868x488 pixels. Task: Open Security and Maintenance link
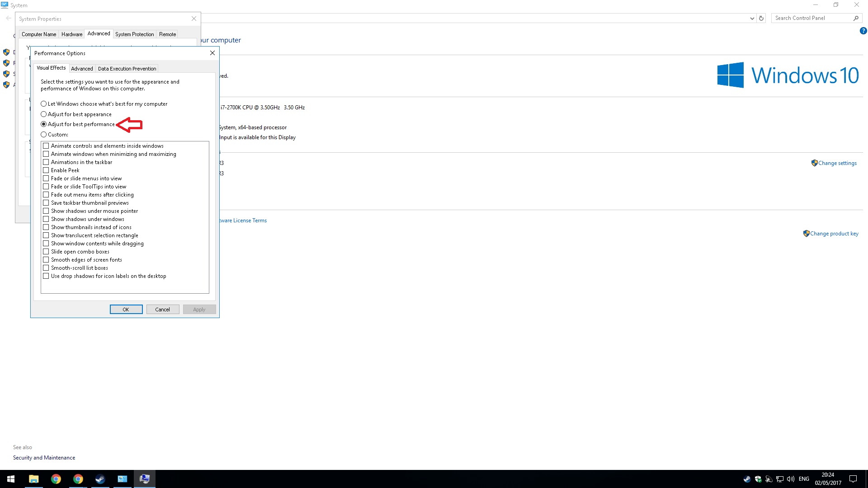(44, 458)
